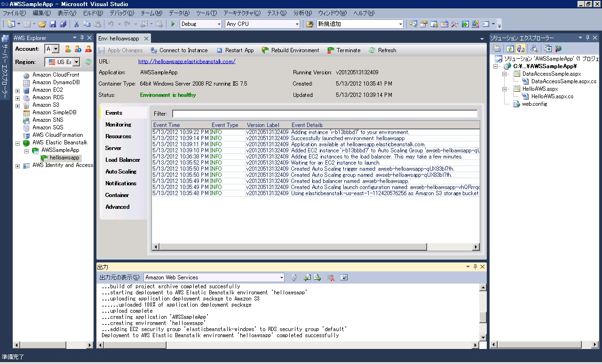Select the Monitoring tab
602x364 pixels.
click(118, 125)
